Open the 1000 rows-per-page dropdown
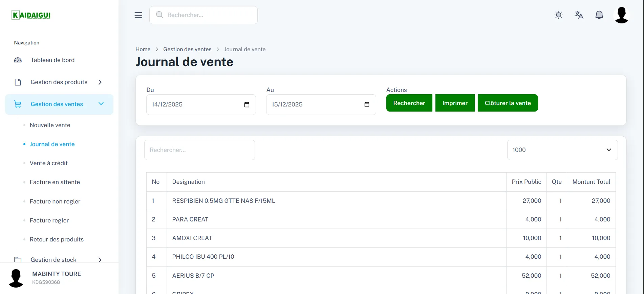 (x=562, y=150)
